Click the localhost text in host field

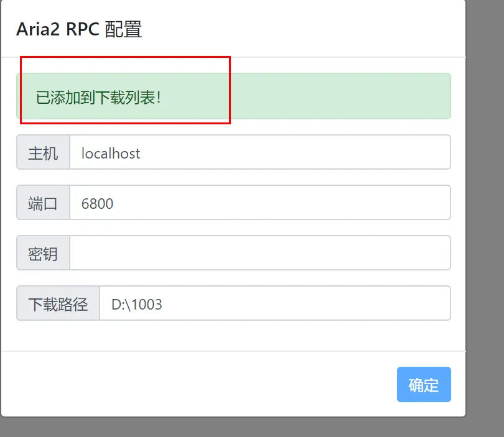click(111, 153)
